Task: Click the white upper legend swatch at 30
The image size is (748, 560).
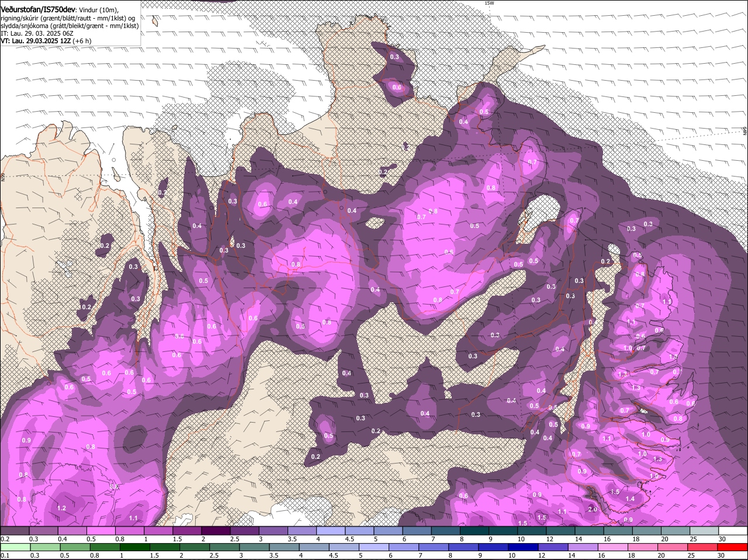Action: coord(733,531)
